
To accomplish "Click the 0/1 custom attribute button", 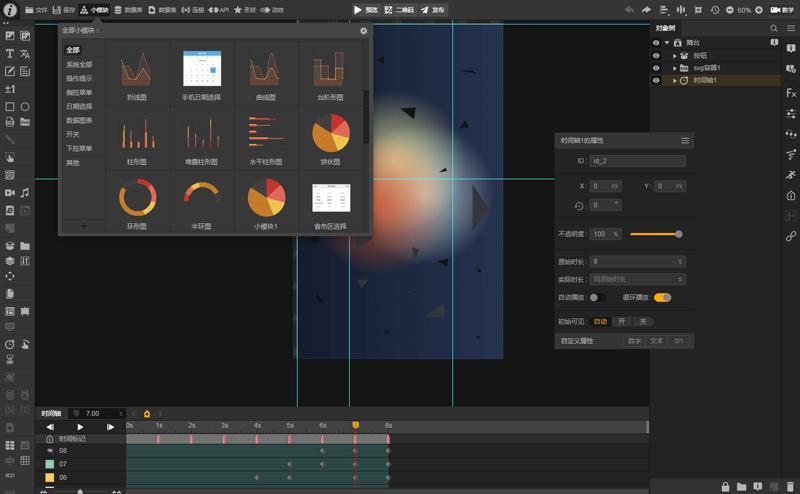I will (x=679, y=341).
